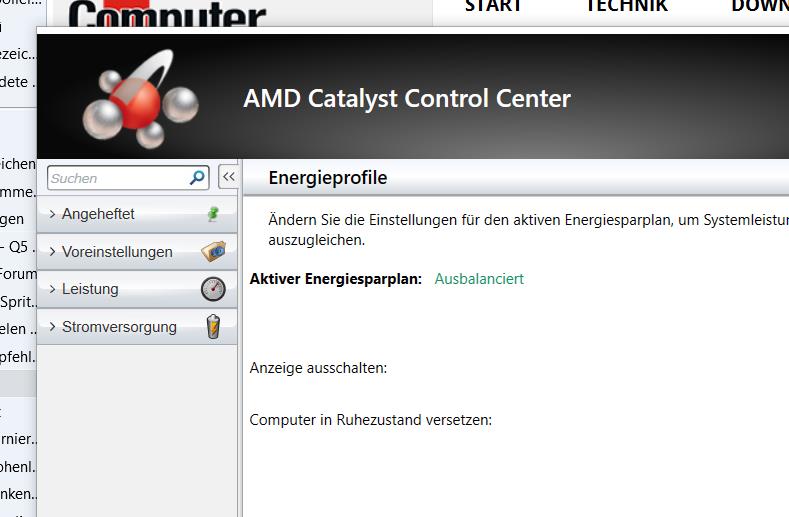Open the Leistung menu entry
Viewport: 789px width, 517px height.
tap(137, 289)
